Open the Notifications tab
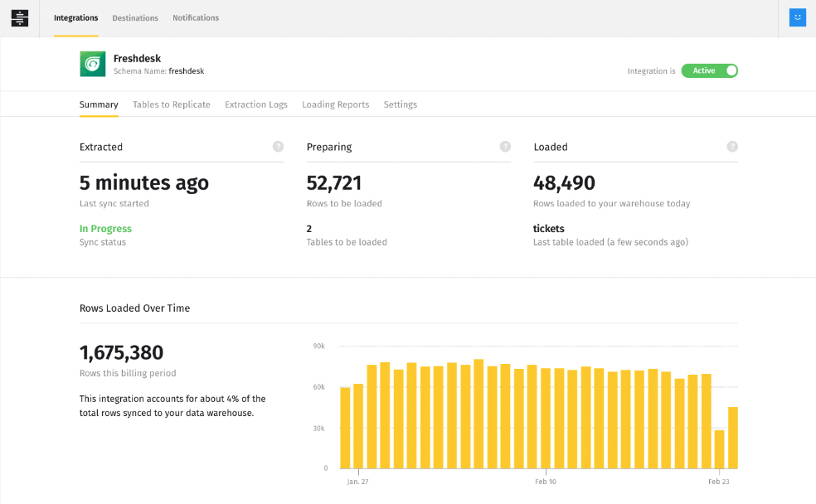816x504 pixels. tap(195, 17)
